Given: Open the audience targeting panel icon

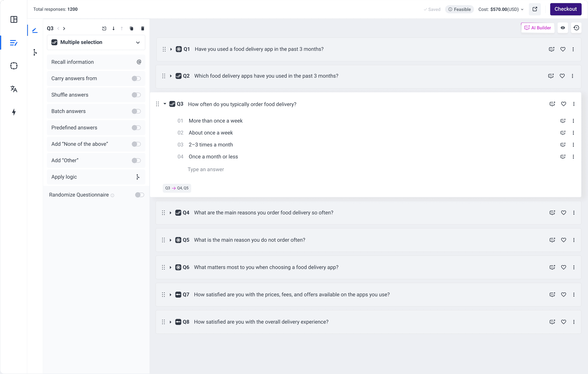Looking at the screenshot, I should click(14, 66).
